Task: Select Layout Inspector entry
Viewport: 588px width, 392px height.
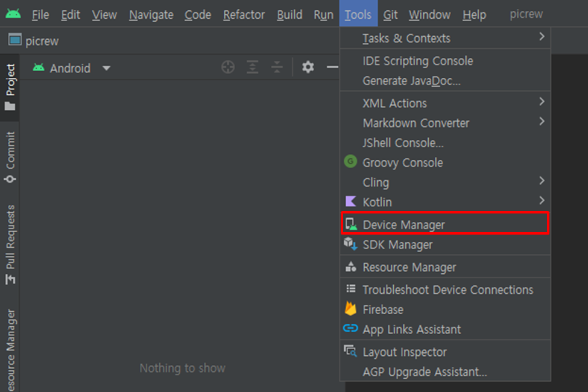Action: tap(444, 352)
